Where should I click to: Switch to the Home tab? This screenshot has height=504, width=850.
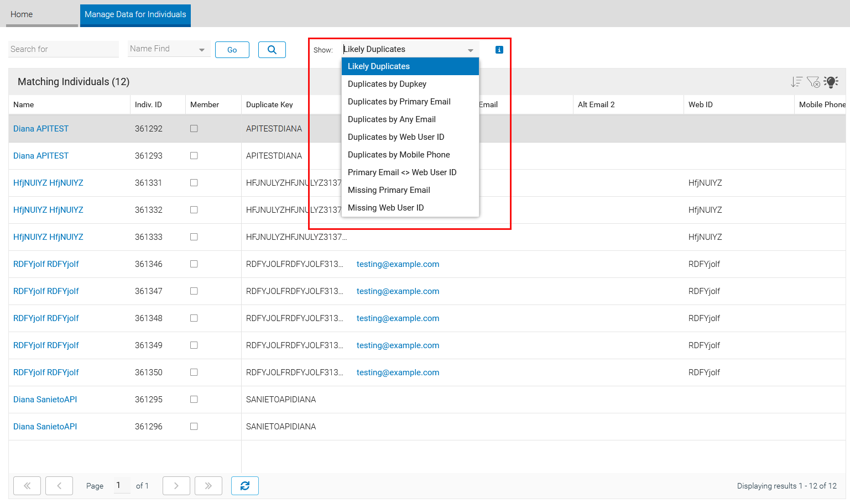(x=22, y=14)
